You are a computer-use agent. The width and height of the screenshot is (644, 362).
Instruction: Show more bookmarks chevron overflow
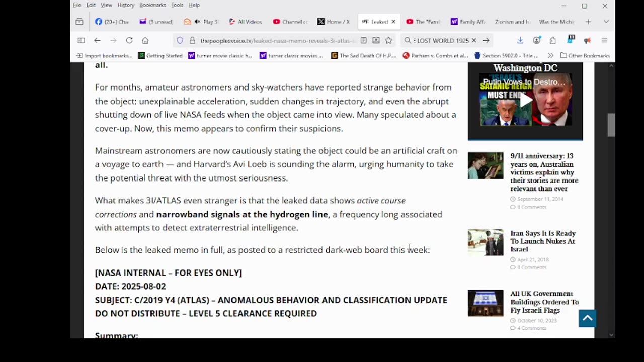(x=550, y=56)
